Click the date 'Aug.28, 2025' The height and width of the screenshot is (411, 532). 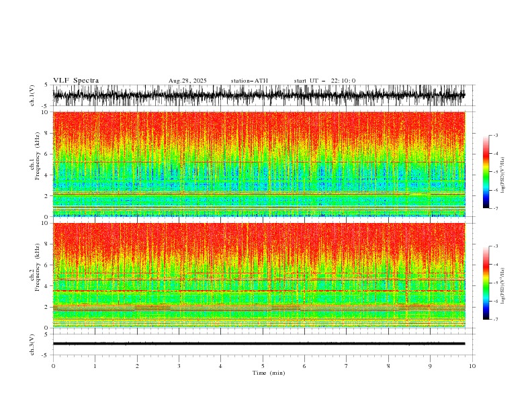pyautogui.click(x=187, y=81)
